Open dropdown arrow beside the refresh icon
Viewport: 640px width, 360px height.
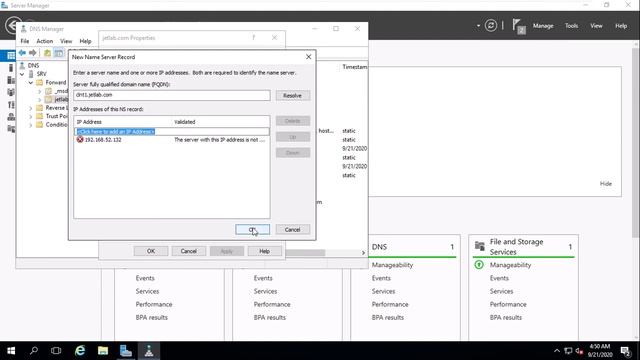(478, 26)
